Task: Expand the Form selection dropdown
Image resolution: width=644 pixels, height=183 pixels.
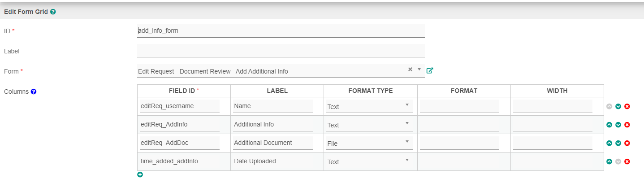Action: tap(419, 70)
